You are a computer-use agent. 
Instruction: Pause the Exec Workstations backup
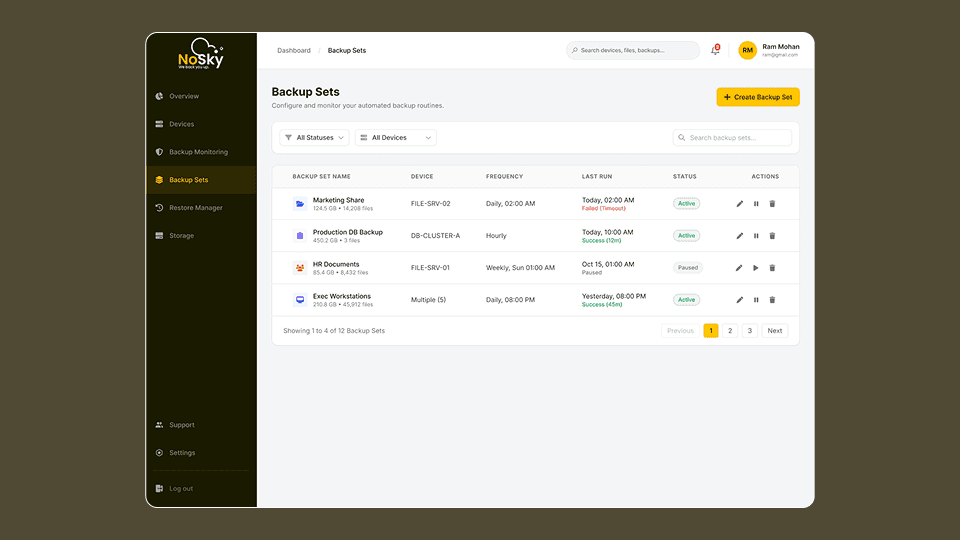click(x=756, y=300)
